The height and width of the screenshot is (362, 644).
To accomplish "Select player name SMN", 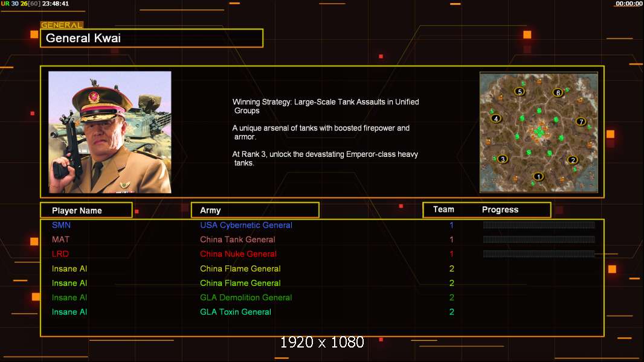I will click(61, 225).
